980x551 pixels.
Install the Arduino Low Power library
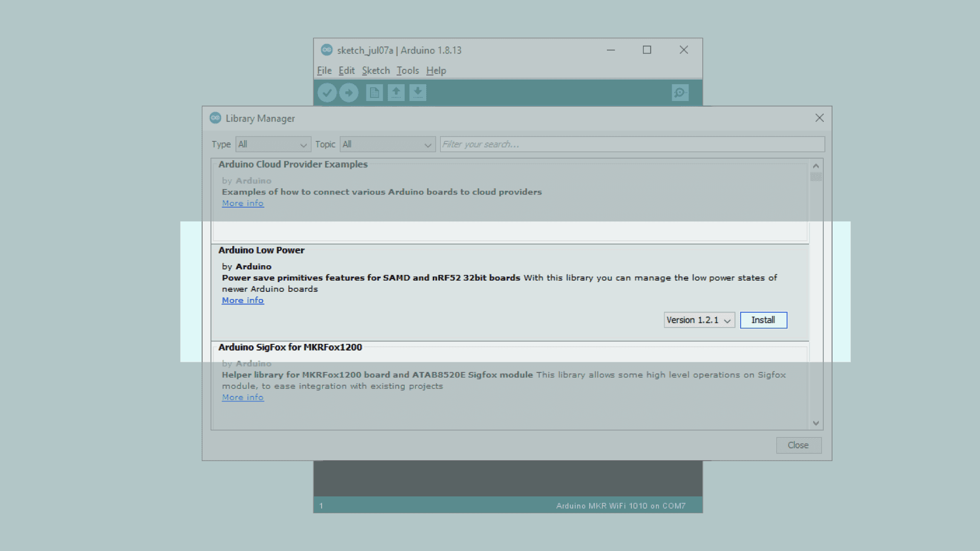(x=763, y=320)
